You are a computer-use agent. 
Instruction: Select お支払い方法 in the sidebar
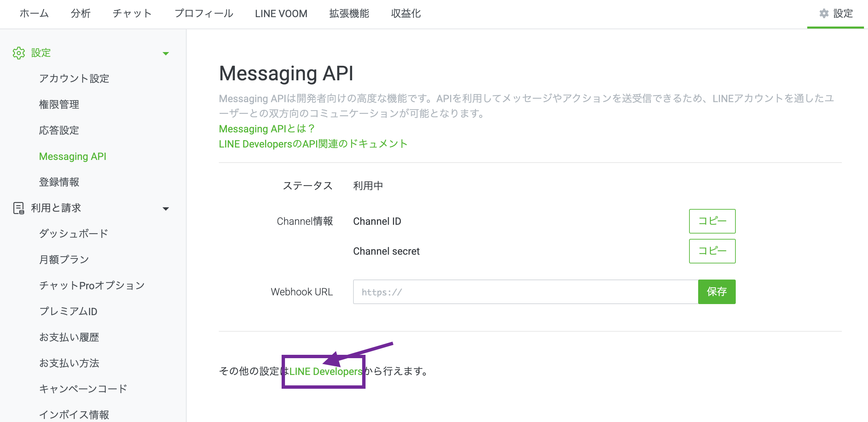click(69, 363)
